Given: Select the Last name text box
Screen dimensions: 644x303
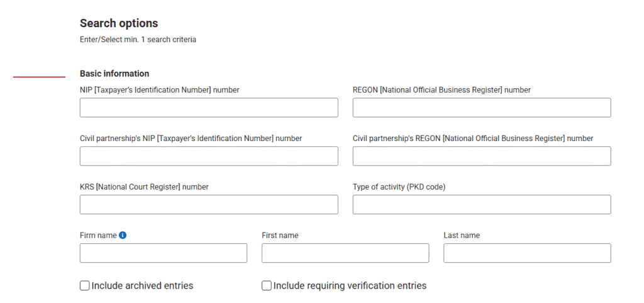Looking at the screenshot, I should [x=527, y=253].
